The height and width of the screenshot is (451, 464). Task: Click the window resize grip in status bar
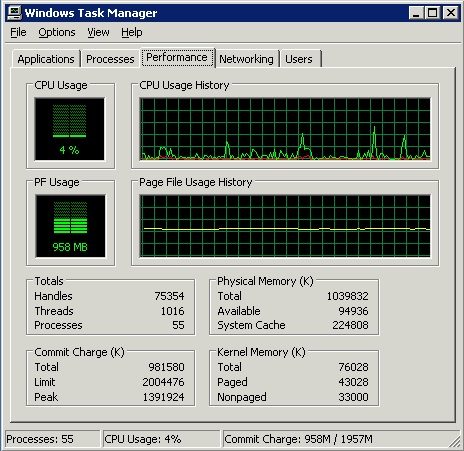point(454,441)
